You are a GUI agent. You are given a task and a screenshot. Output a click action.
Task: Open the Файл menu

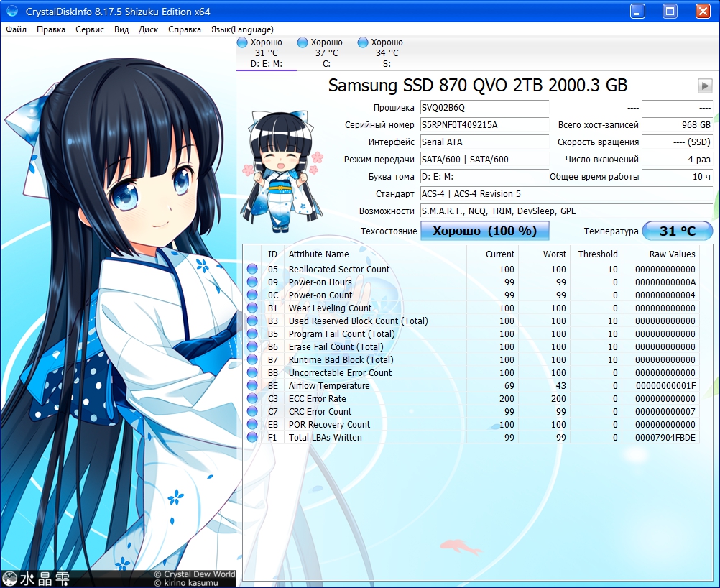(16, 29)
